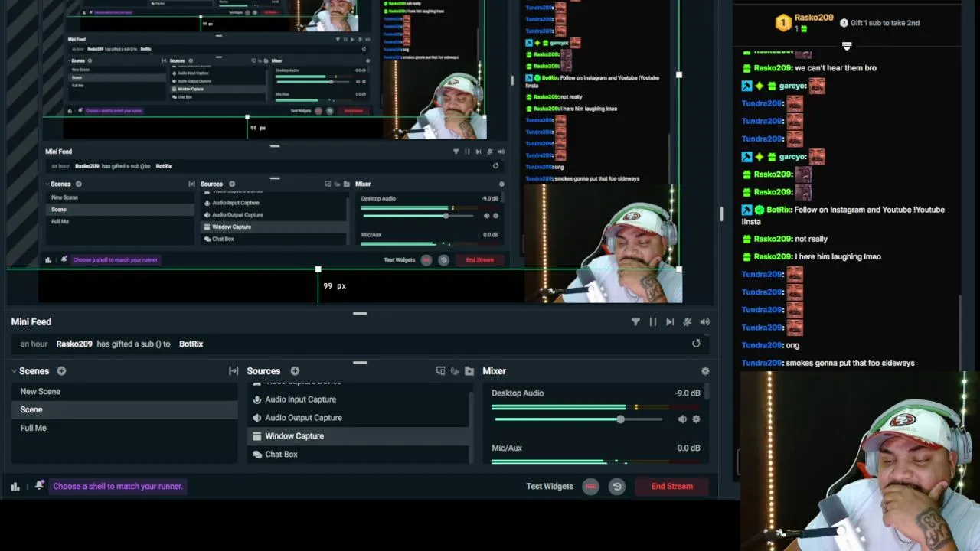Click the Mixer panel scrollbar

pos(706,392)
